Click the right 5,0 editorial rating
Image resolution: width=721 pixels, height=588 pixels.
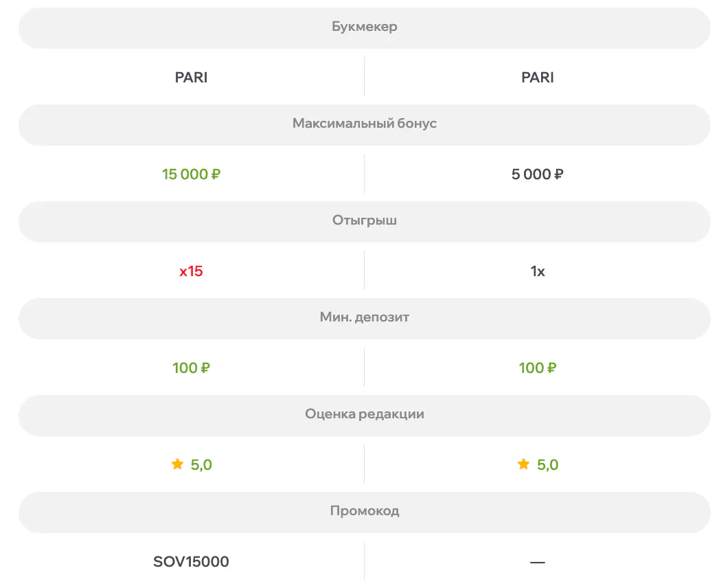[x=547, y=464]
